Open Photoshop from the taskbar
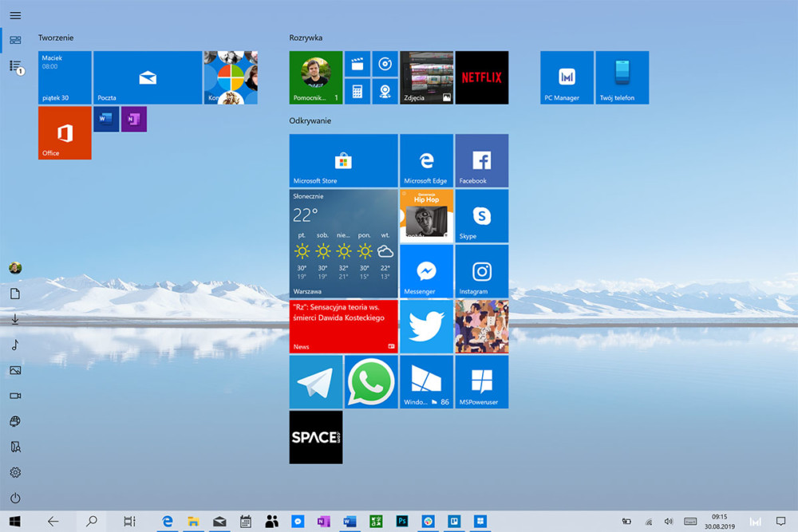Viewport: 798px width, 532px height. 402,522
